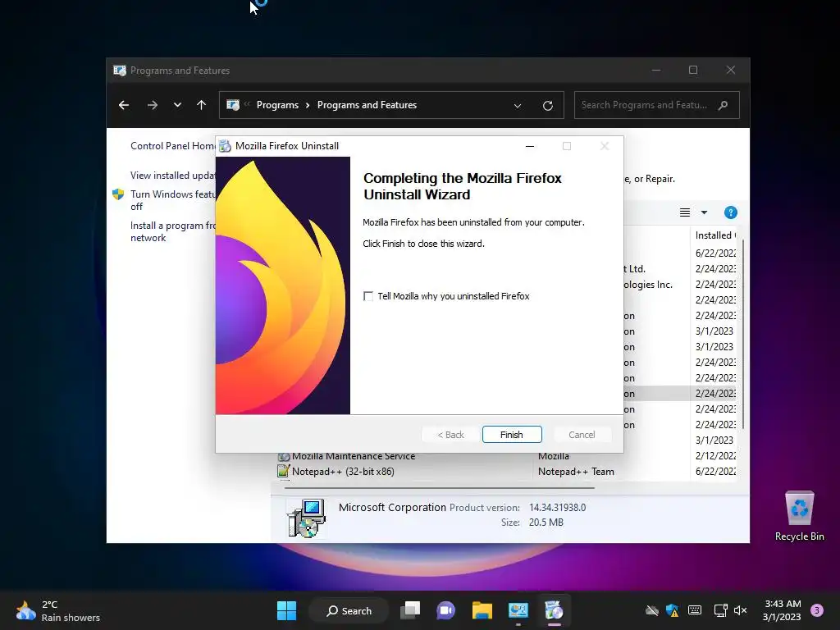Go up one level in Control Panel
The width and height of the screenshot is (840, 630).
[x=202, y=105]
